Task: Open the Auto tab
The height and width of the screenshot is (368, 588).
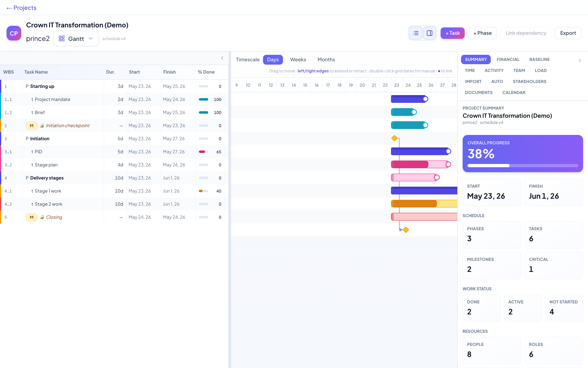Action: tap(497, 82)
